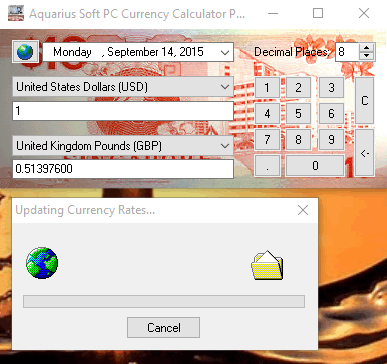The width and height of the screenshot is (387, 364).
Task: Click the Decimal Places label
Action: point(292,52)
